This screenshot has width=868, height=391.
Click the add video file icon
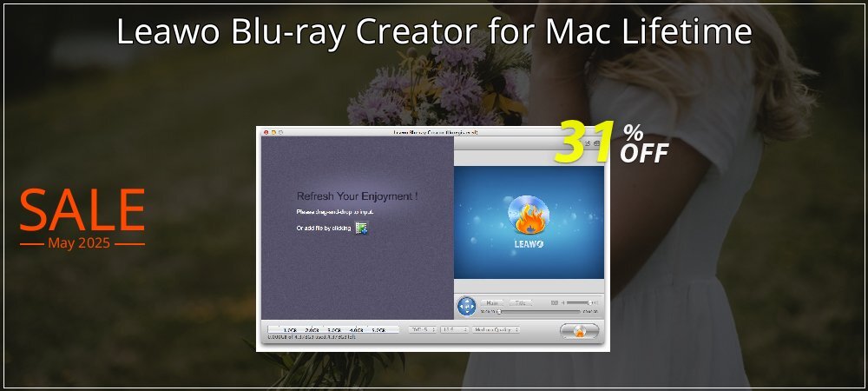(361, 228)
